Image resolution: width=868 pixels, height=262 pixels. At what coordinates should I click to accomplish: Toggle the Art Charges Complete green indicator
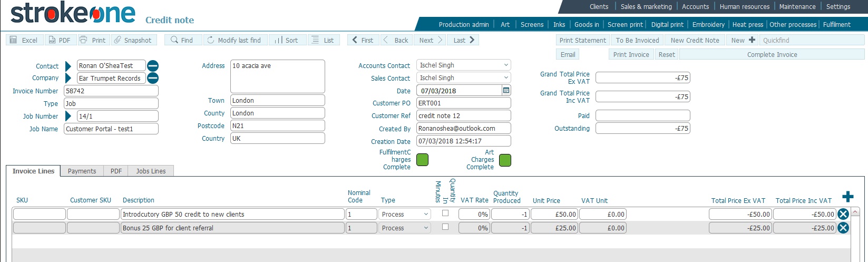coord(505,160)
